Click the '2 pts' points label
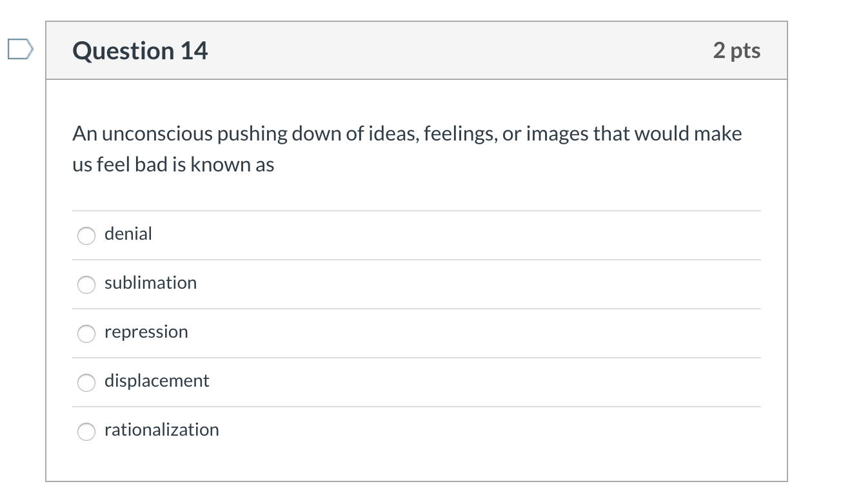This screenshot has height=504, width=841. point(737,51)
